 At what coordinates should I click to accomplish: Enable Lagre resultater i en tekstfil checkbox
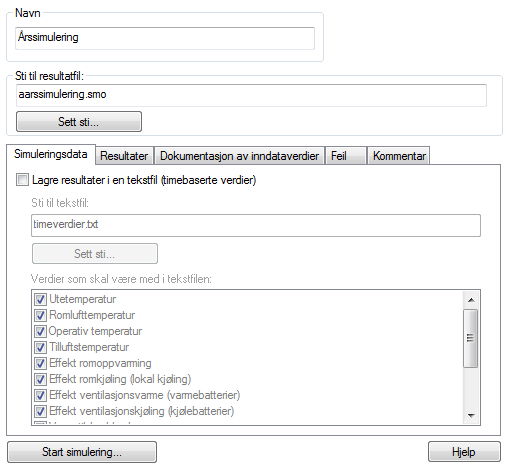[22, 180]
